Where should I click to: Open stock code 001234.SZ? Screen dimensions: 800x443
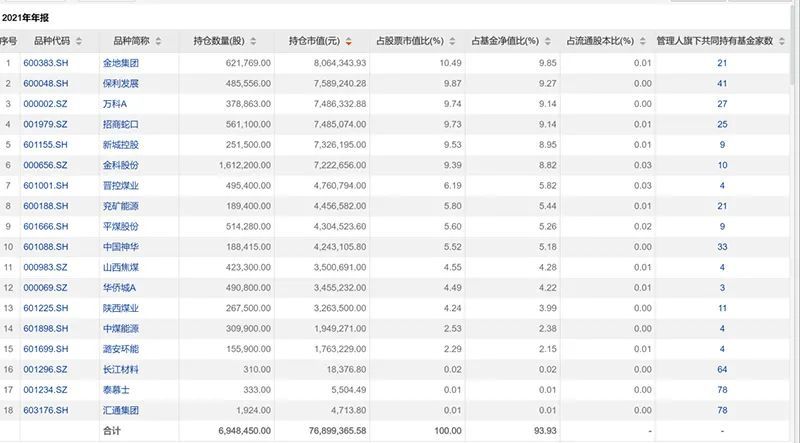click(45, 389)
